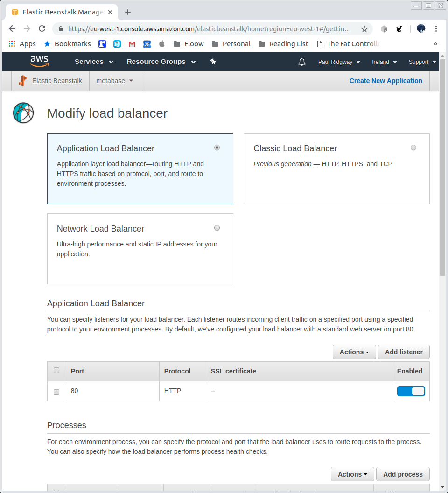Click the GNOME foot extension icon

399,29
